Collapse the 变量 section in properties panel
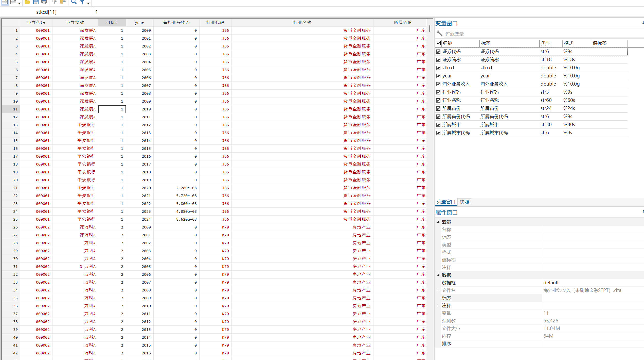This screenshot has height=360, width=644. click(438, 222)
